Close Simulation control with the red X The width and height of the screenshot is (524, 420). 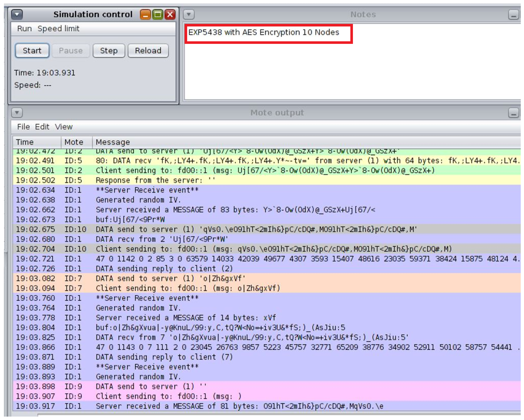tap(170, 15)
